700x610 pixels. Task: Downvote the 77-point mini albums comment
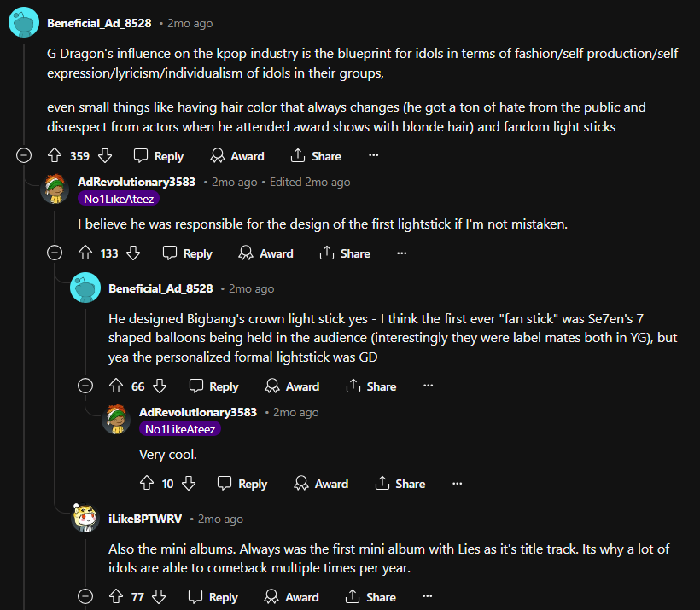point(160,597)
